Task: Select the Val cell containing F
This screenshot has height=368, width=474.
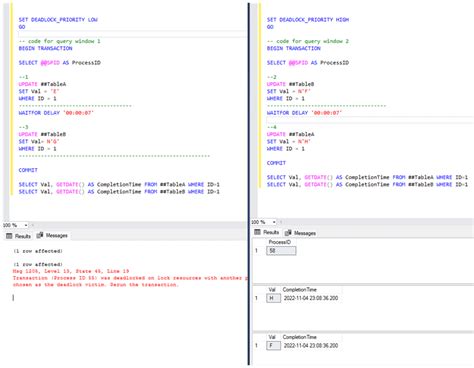Action: pos(273,346)
